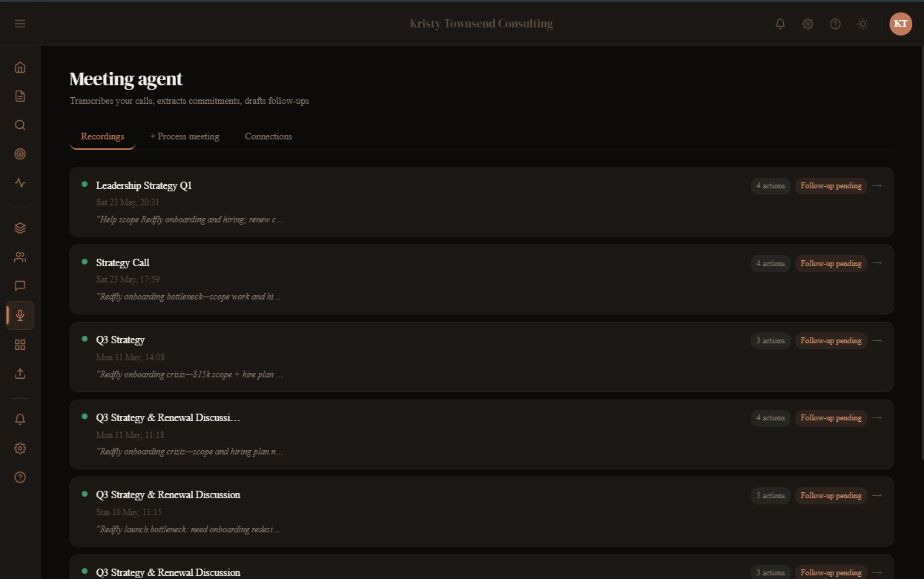Screen dimensions: 924x579
Task: Click green status dot on Leadership Strategy Q1
Action: coord(85,184)
